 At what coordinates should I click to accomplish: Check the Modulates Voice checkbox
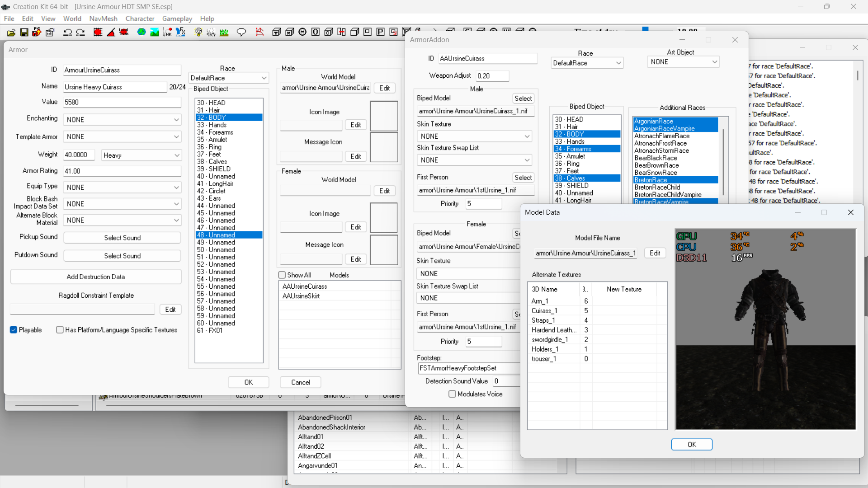coord(452,394)
